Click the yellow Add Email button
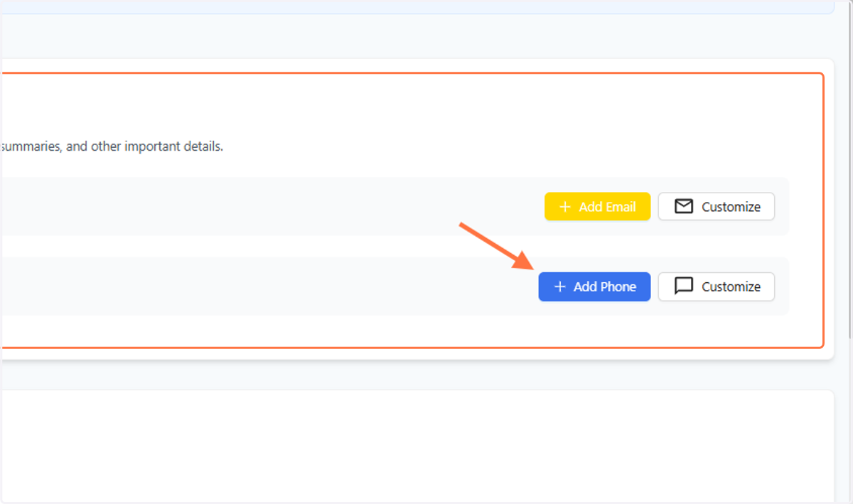853x504 pixels. [597, 207]
